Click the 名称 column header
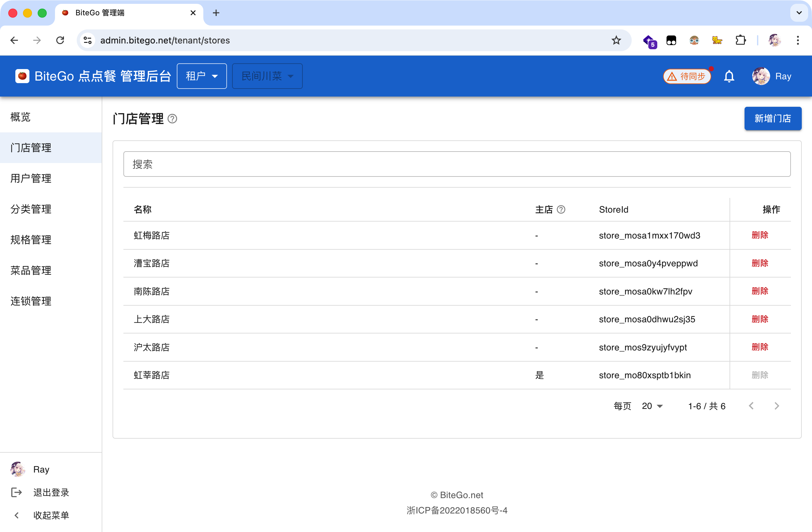The width and height of the screenshot is (812, 532). pyautogui.click(x=142, y=209)
